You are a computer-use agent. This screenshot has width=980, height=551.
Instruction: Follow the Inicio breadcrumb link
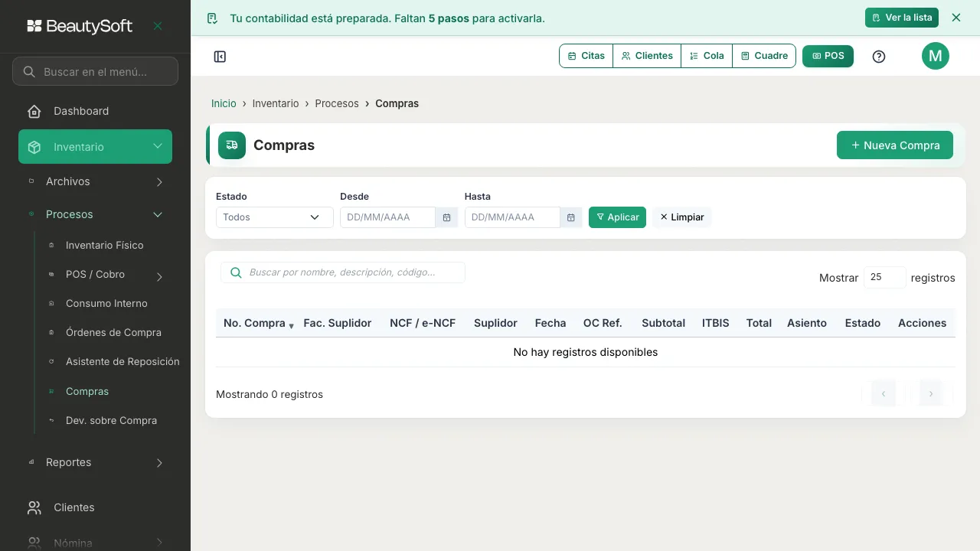[224, 103]
